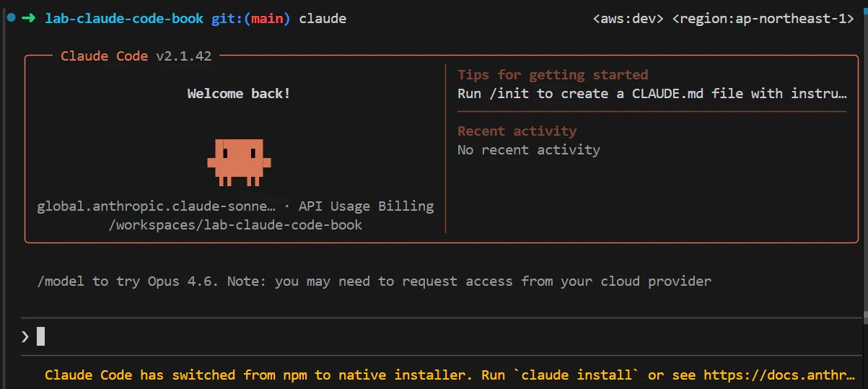Click the '<aws:dev>' profile label
Screen dimensions: 868x389
click(x=628, y=18)
